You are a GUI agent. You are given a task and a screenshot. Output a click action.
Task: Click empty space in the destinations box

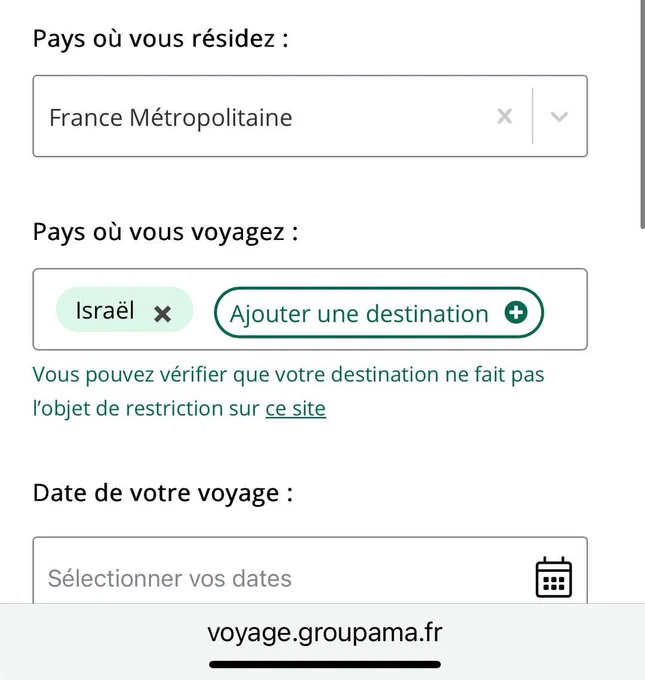(x=565, y=310)
